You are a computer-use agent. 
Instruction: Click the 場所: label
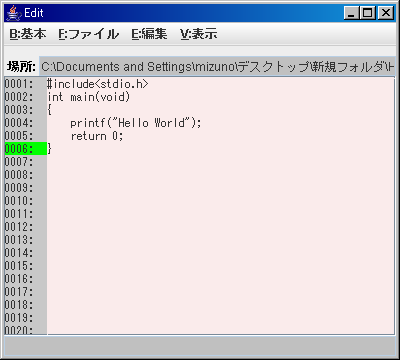(x=21, y=67)
